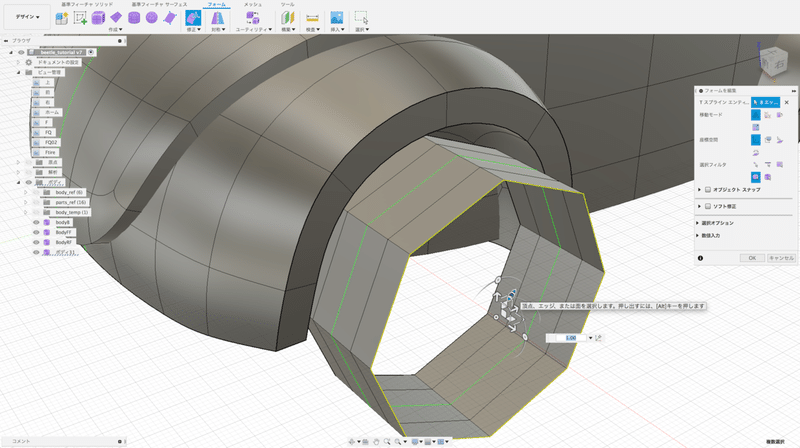Select the ホーム named view
The width and height of the screenshot is (800, 448).
pos(52,112)
